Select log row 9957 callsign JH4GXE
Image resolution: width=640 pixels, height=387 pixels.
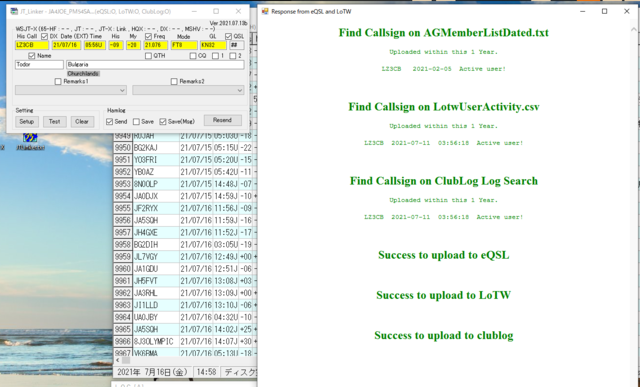coord(156,232)
